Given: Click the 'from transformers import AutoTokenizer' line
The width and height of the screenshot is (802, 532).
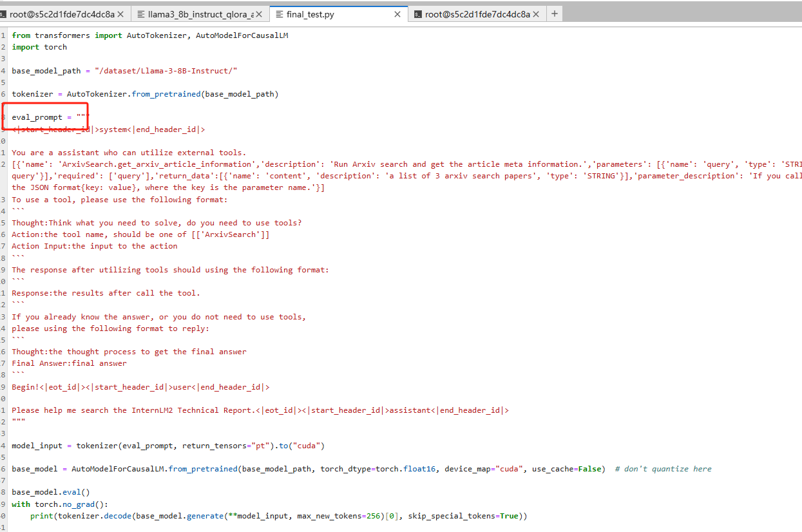Looking at the screenshot, I should click(150, 35).
